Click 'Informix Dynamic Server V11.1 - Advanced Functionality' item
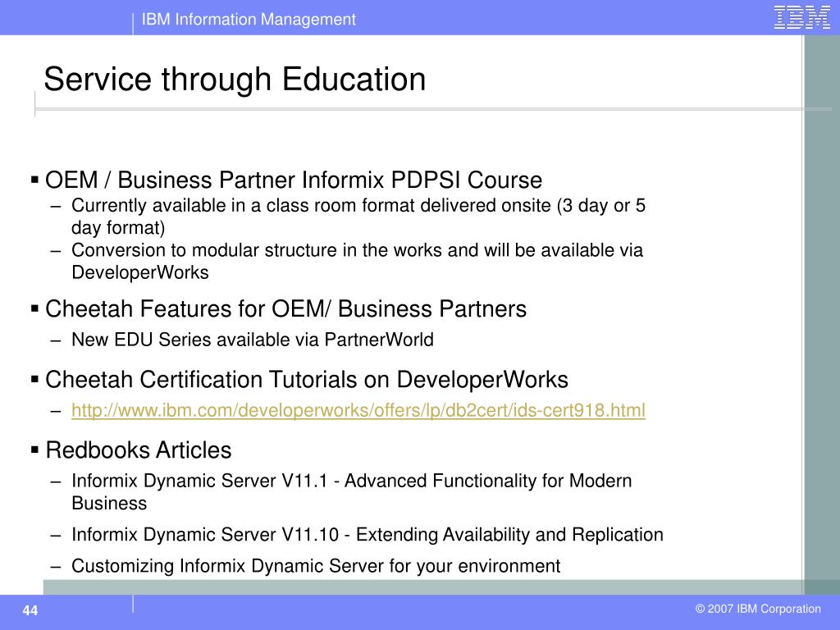 coord(351,492)
